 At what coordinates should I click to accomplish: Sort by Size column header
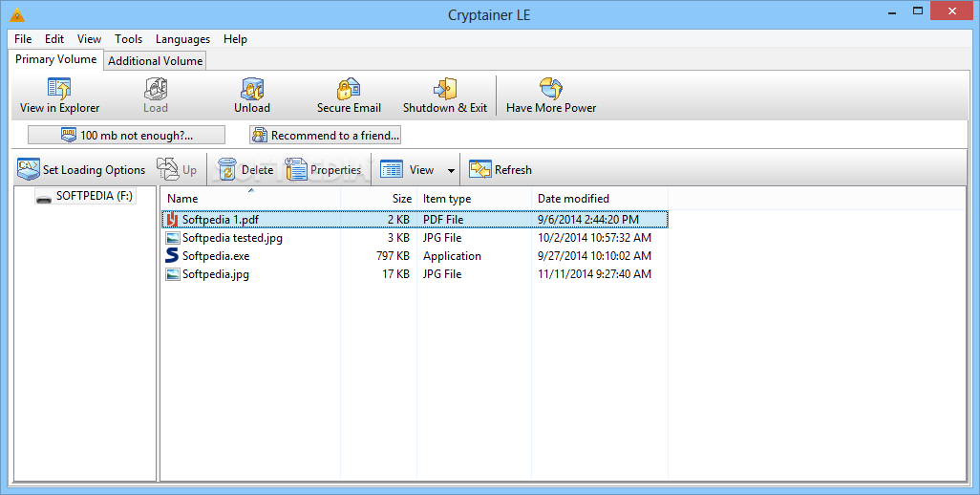379,198
